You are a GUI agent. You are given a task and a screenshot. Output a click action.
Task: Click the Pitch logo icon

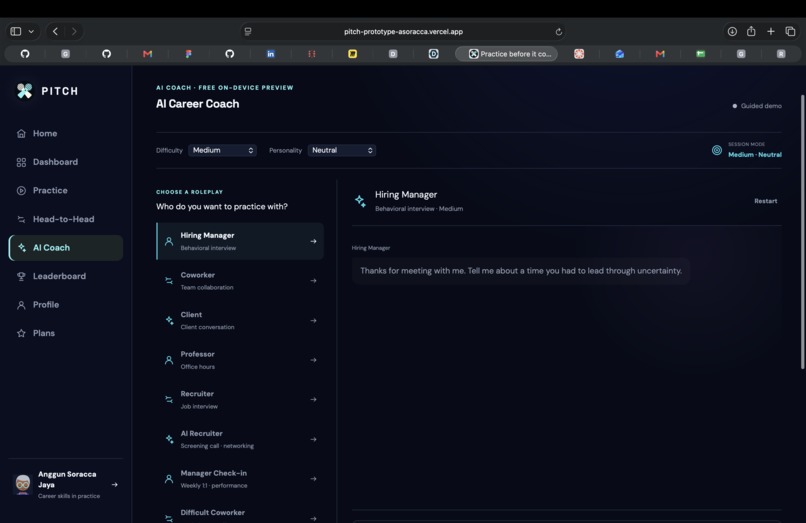point(24,91)
